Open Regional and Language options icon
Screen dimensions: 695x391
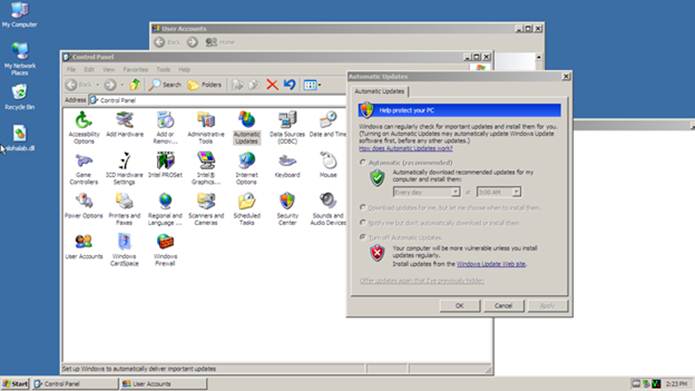coord(165,209)
